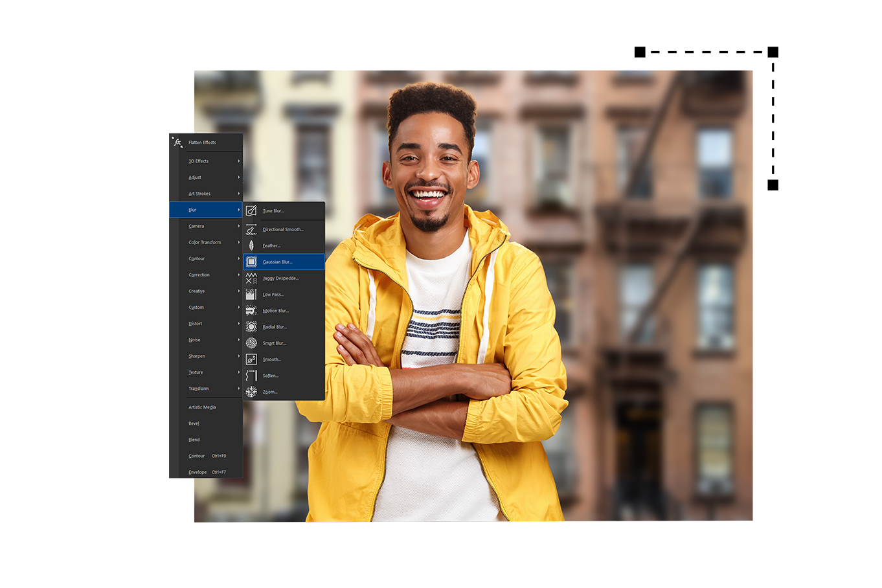Screen dimensions: 882x588
Task: Pick the Zoom blur icon
Action: (251, 392)
